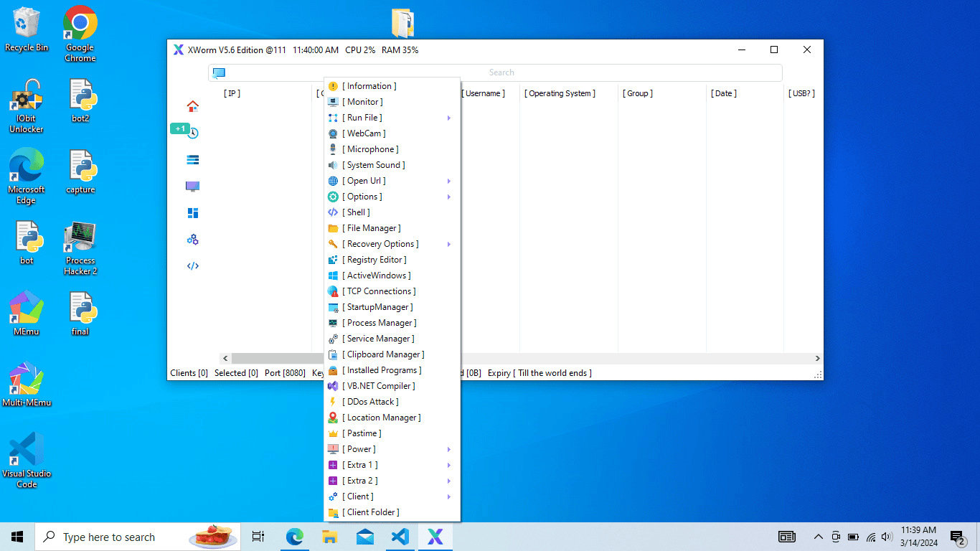Select the Process Manager menu entry
Viewport: 980px width, 551px height.
378,322
